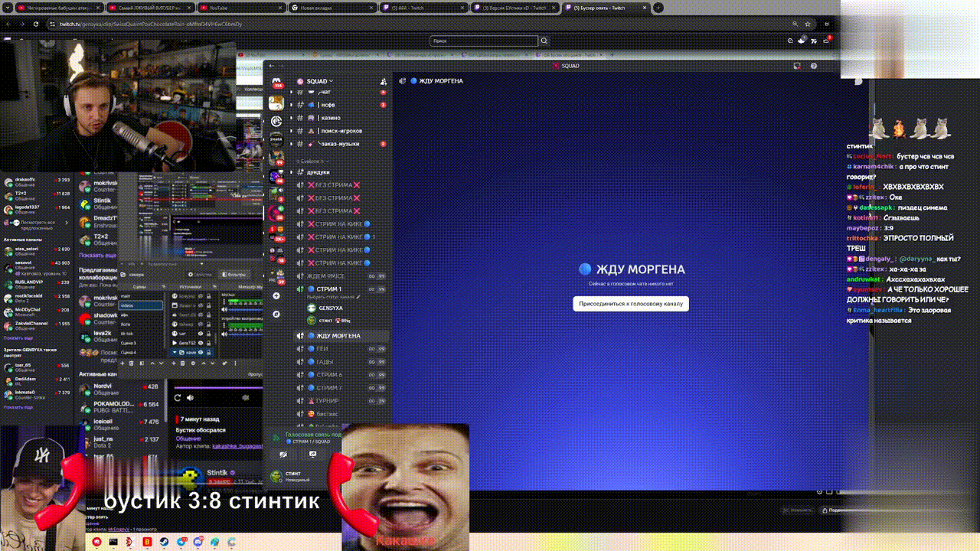Switch to the AAA - Twitch tab
The height and width of the screenshot is (551, 980).
(x=423, y=8)
